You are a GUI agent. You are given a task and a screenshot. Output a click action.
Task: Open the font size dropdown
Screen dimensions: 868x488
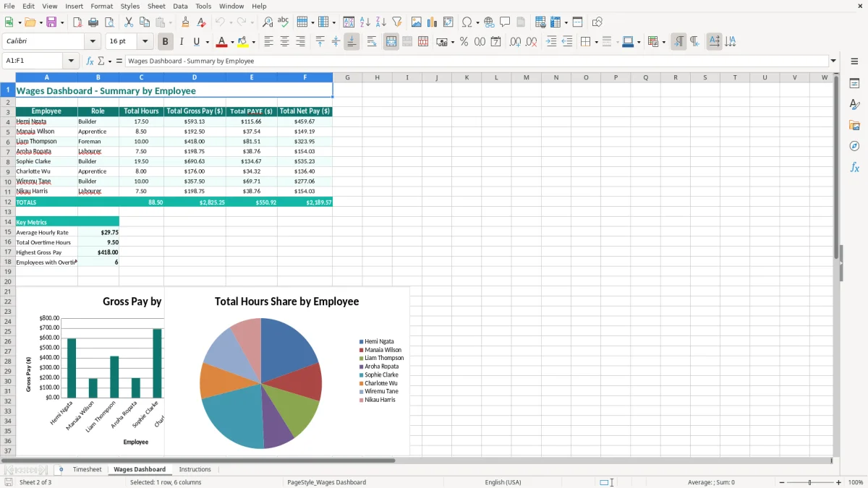[145, 42]
